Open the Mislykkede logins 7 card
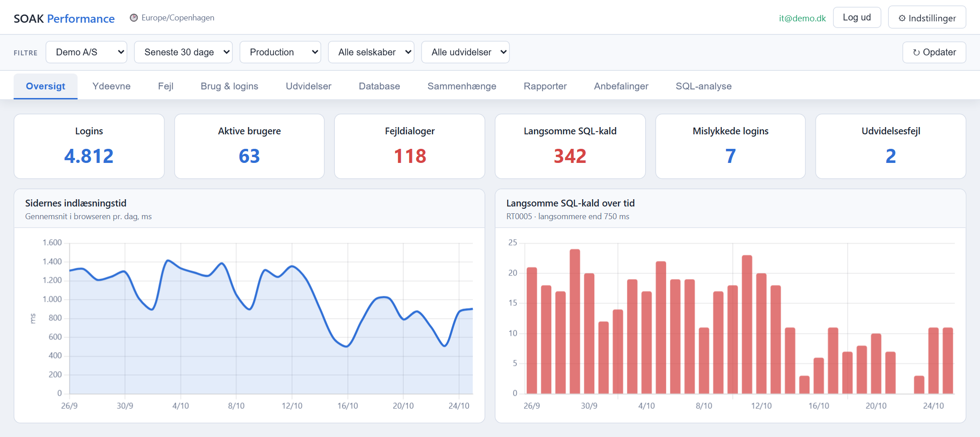 pyautogui.click(x=730, y=146)
